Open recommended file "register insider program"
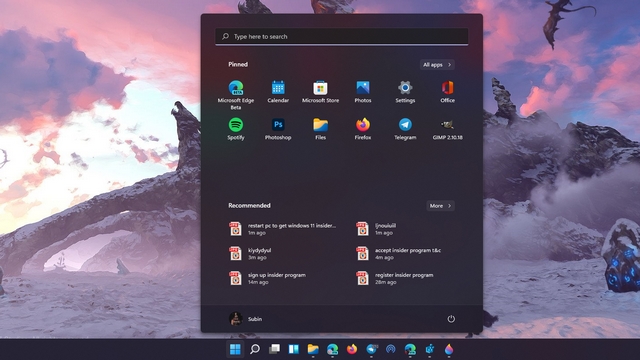The height and width of the screenshot is (360, 640). pyautogui.click(x=394, y=278)
